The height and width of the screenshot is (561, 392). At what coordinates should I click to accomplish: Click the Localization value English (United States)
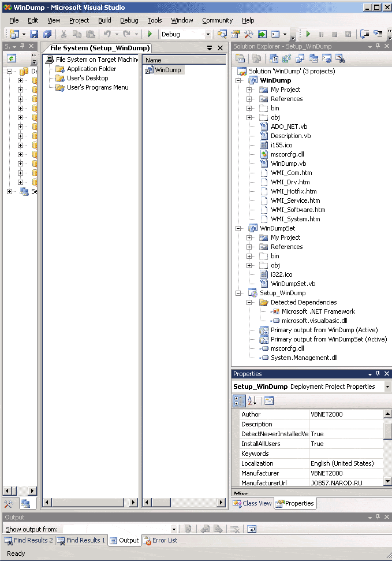click(x=346, y=463)
